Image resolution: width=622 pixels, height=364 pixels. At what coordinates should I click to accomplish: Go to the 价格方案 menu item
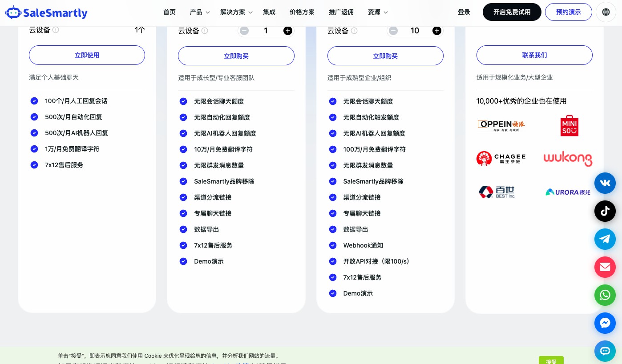302,12
